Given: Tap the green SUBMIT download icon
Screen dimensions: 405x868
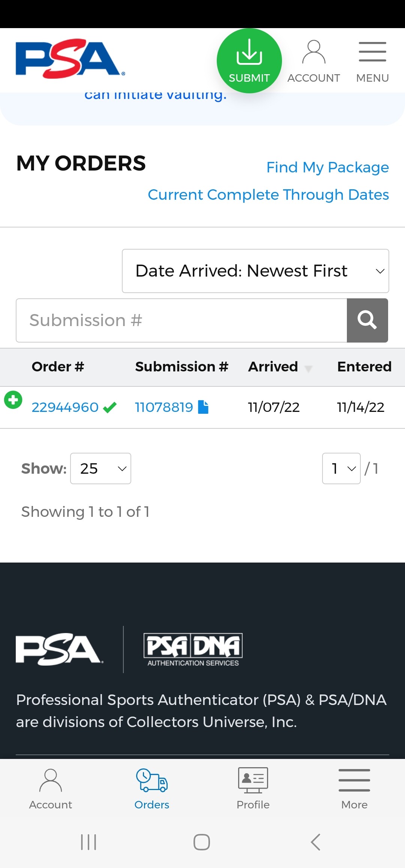Looking at the screenshot, I should point(249,61).
